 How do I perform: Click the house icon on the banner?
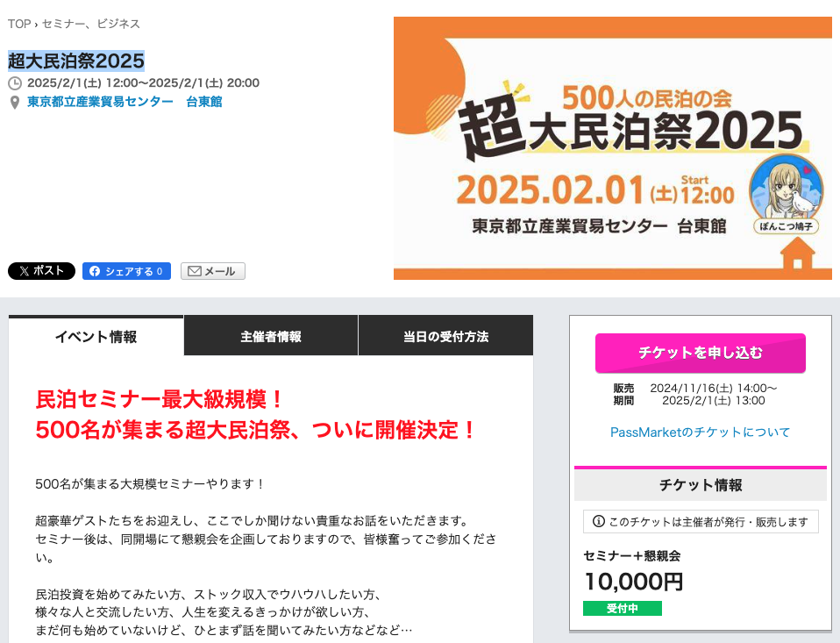click(x=798, y=254)
